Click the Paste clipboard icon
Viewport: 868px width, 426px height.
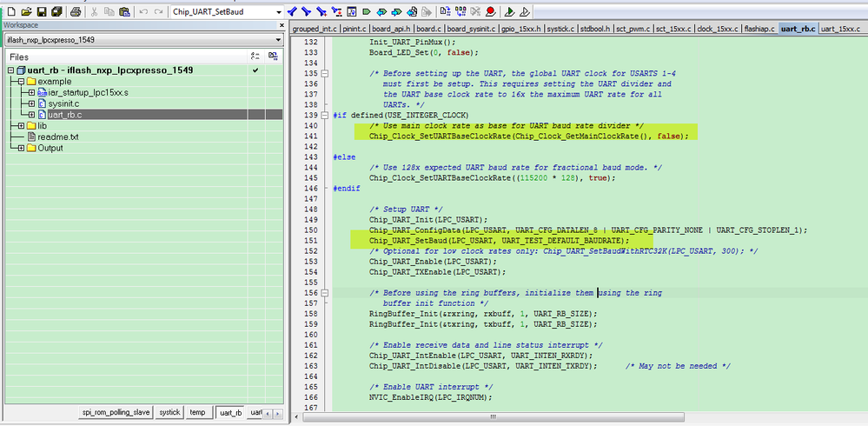(125, 11)
